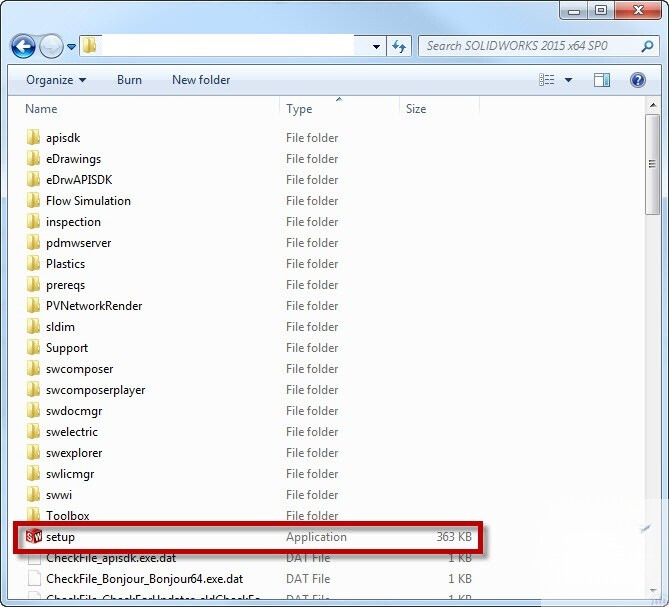Click the Plastics folder icon
Image resolution: width=669 pixels, height=607 pixels.
tap(33, 263)
